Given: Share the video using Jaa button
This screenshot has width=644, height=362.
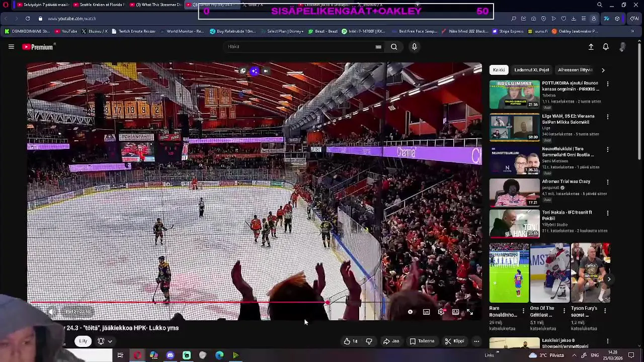Looking at the screenshot, I should point(391,341).
